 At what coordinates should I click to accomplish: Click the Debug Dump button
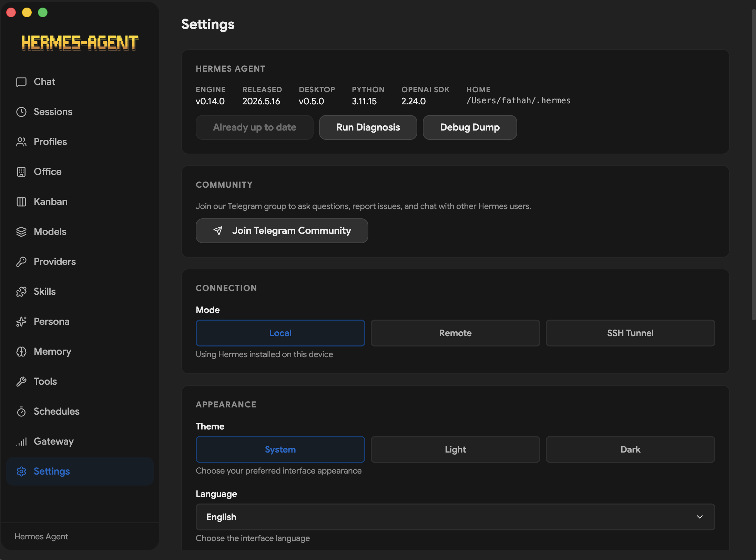470,127
